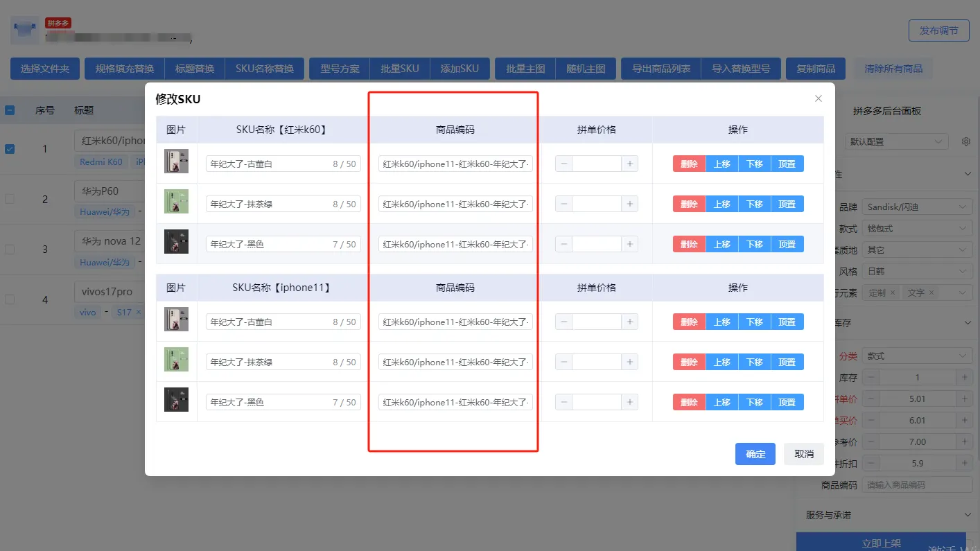The height and width of the screenshot is (551, 980).
Task: Open the 默认配置 dropdown
Action: (895, 141)
